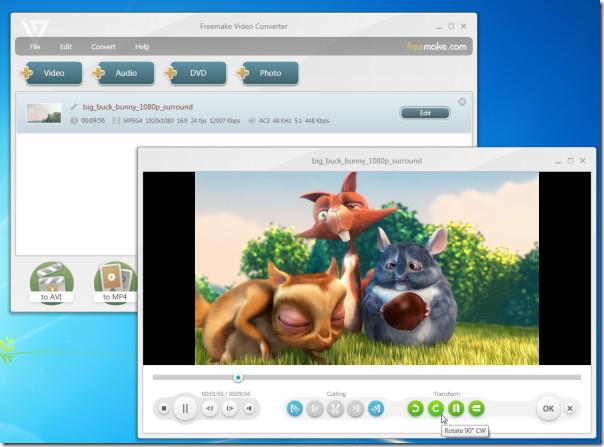604x447 pixels.
Task: Add a DVD source
Action: (195, 73)
